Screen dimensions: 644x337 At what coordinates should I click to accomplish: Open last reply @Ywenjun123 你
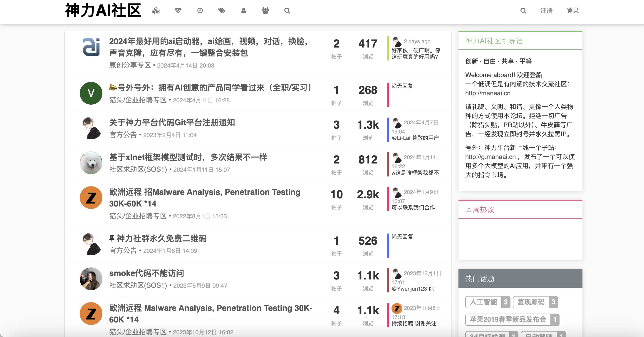pos(413,289)
